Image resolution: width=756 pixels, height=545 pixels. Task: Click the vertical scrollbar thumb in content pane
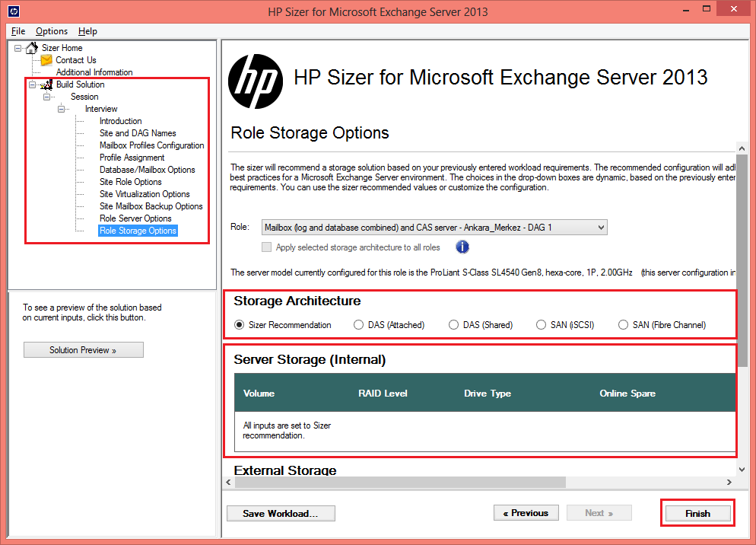(x=742, y=260)
